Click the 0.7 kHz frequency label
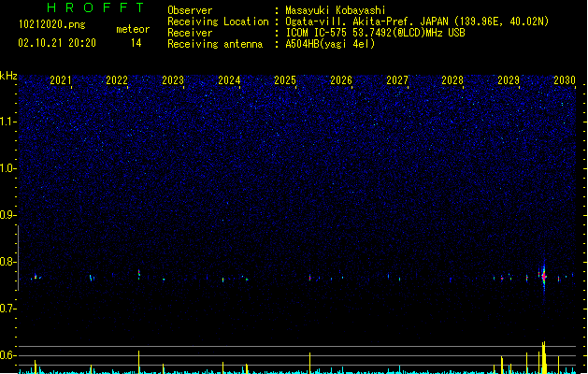This screenshot has height=374, width=588. coord(7,309)
